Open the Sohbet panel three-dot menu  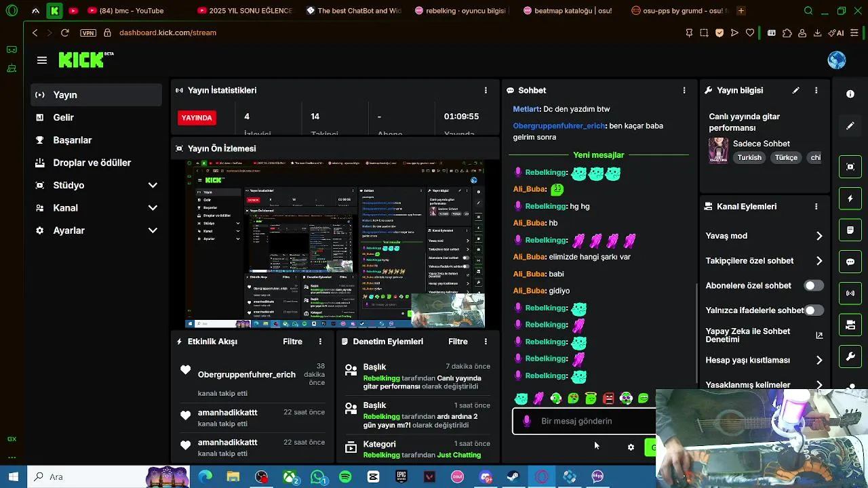click(x=684, y=90)
